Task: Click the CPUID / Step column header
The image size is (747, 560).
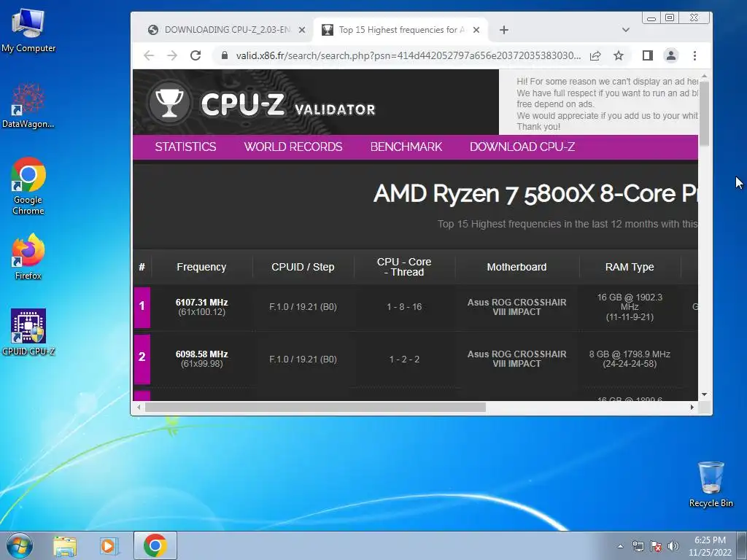Action: pyautogui.click(x=303, y=267)
